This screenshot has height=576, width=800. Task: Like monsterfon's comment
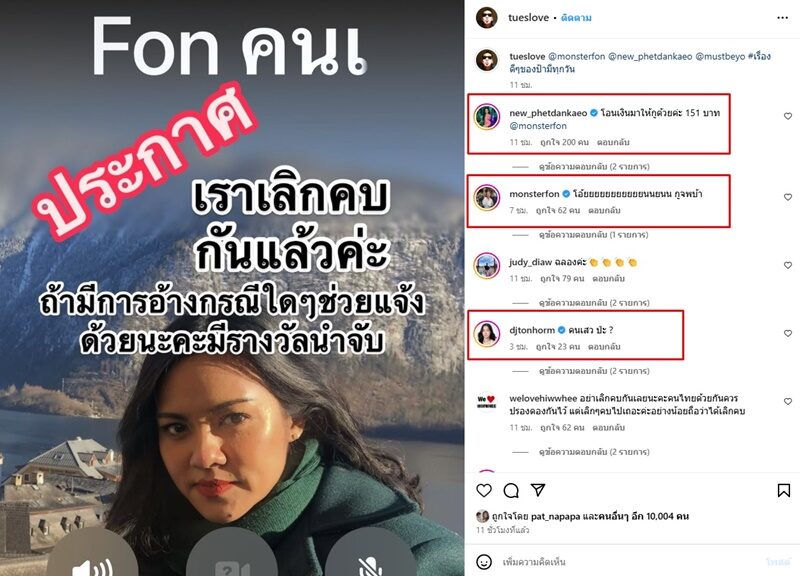(788, 197)
